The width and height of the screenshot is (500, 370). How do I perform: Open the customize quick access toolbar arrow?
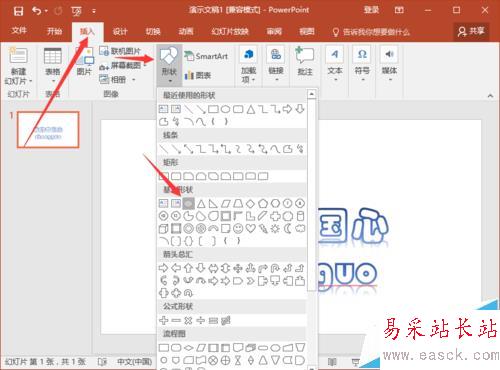coord(94,11)
